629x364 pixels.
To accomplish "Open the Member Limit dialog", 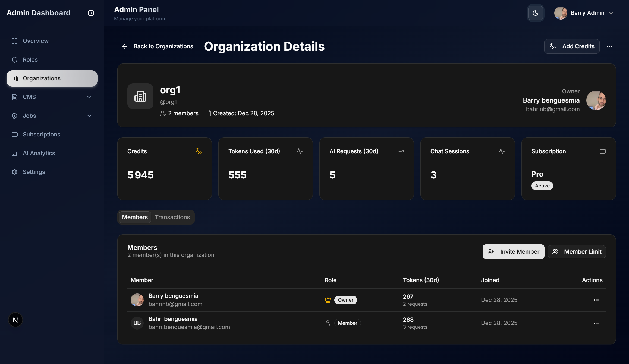I will pos(577,252).
